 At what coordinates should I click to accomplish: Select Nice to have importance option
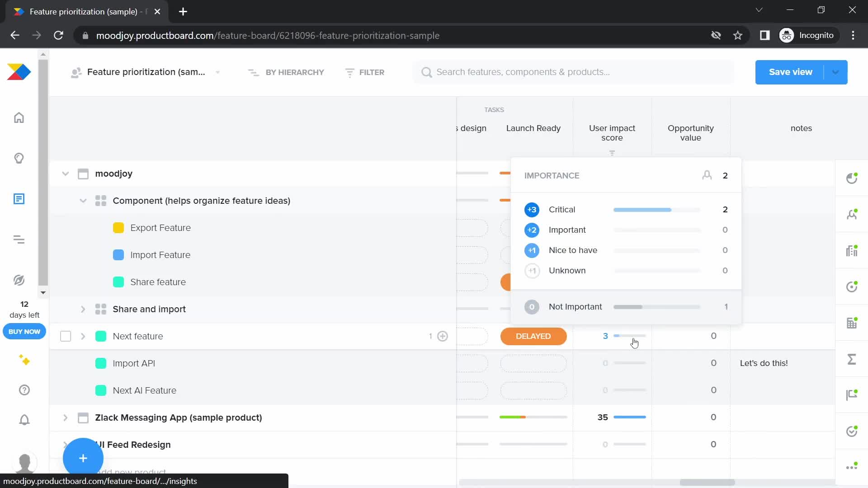[x=626, y=250]
